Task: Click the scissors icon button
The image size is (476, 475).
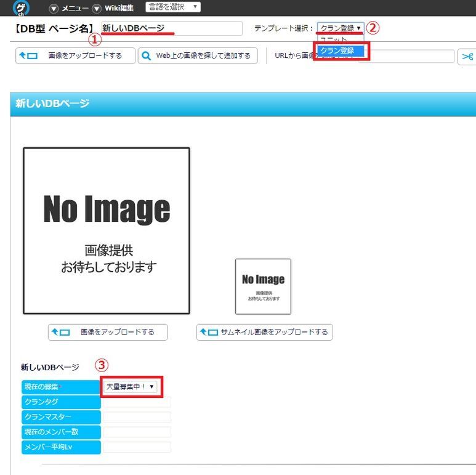Action: [467, 57]
